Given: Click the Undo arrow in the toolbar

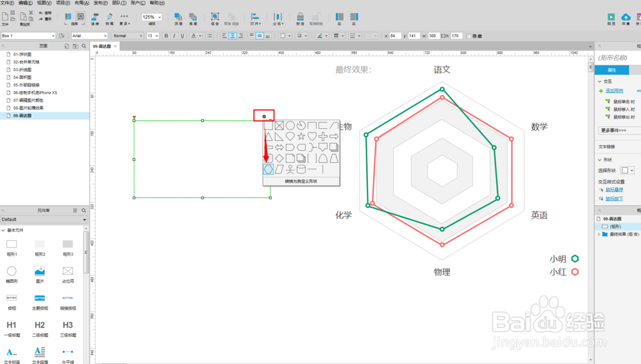Looking at the screenshot, I should (41, 13).
